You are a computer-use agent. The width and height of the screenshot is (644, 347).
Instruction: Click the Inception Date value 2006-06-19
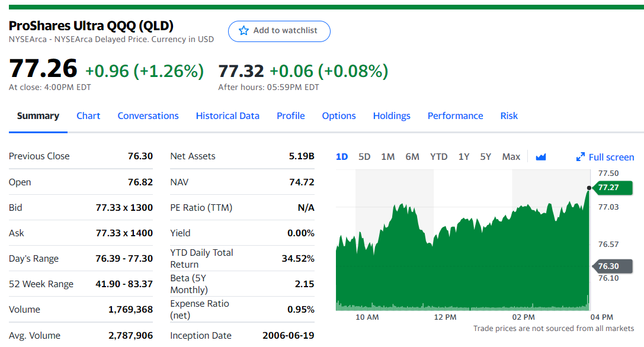click(289, 336)
